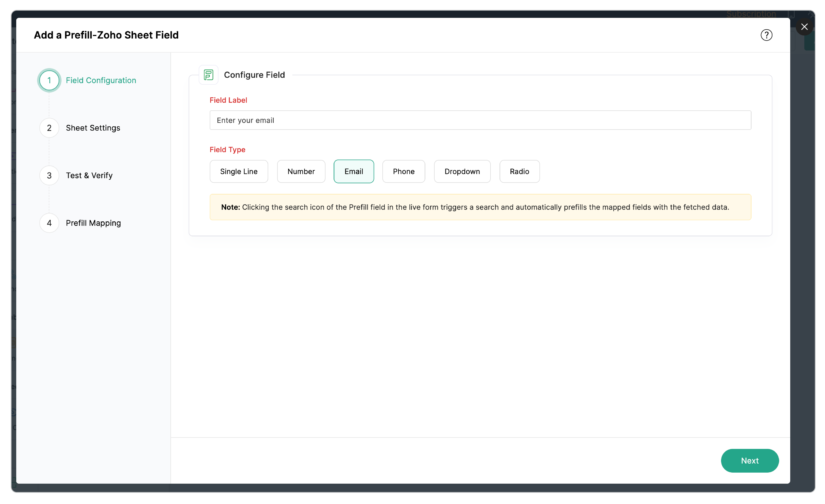Close the Prefill-Zoho Sheet dialog
The height and width of the screenshot is (504, 825).
tap(804, 27)
